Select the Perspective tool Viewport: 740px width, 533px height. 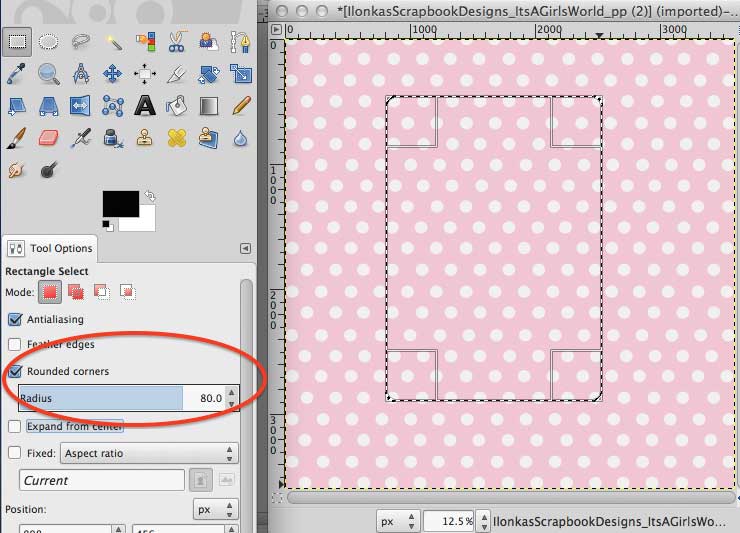[49, 106]
